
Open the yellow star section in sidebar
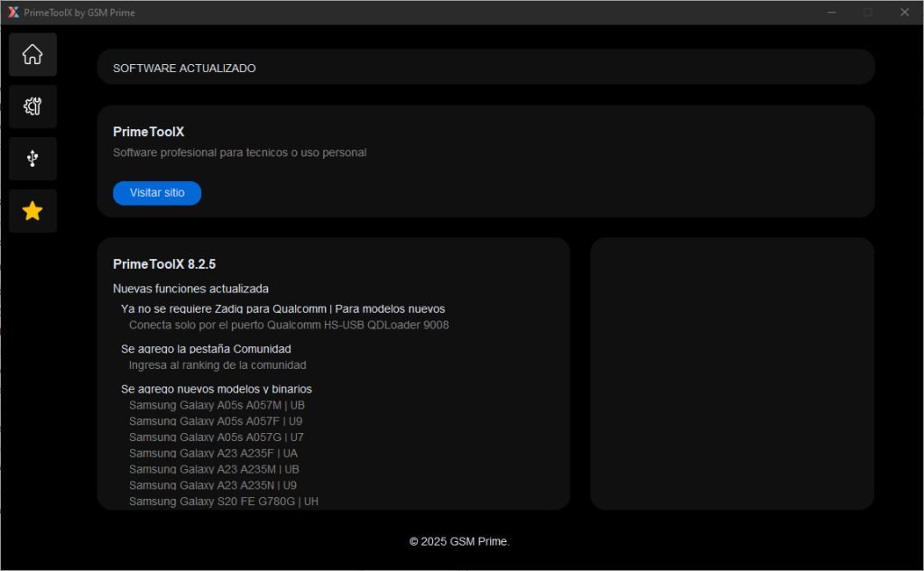click(32, 211)
